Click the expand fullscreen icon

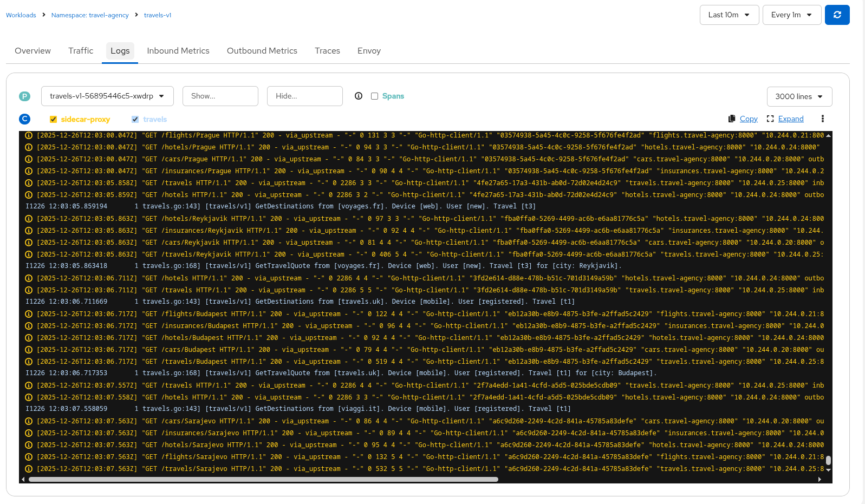770,119
